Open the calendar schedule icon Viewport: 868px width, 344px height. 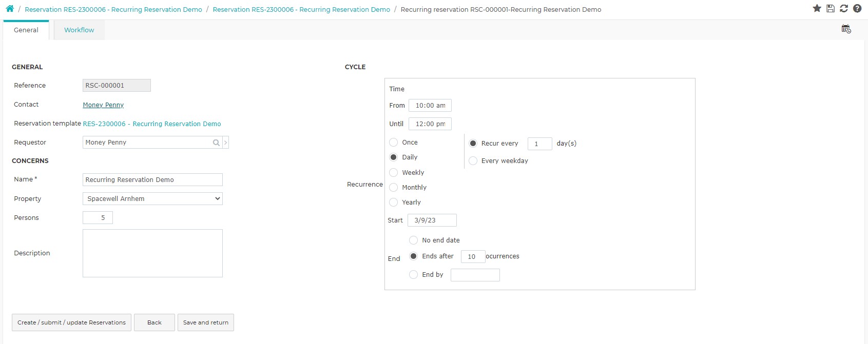click(846, 29)
